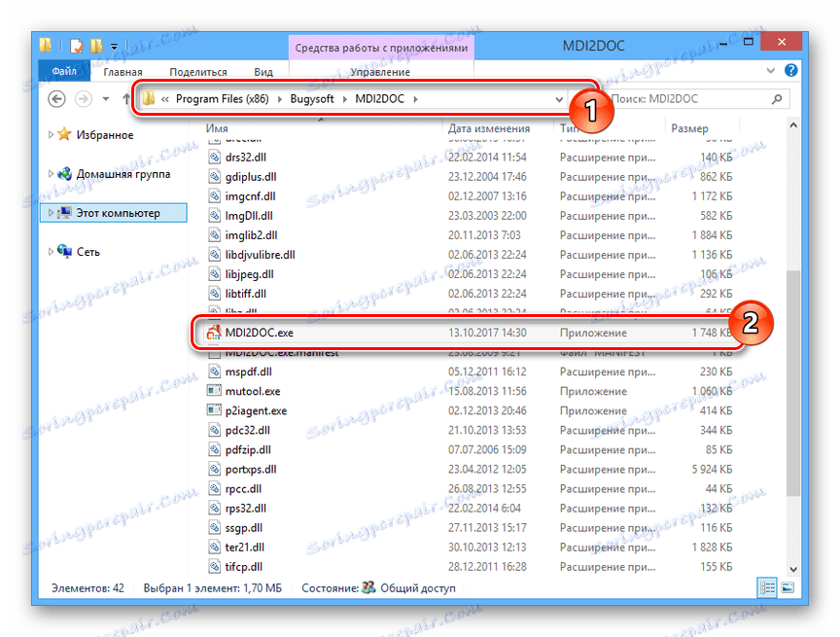
Task: Expand the Сеть tree node
Action: pyautogui.click(x=51, y=251)
